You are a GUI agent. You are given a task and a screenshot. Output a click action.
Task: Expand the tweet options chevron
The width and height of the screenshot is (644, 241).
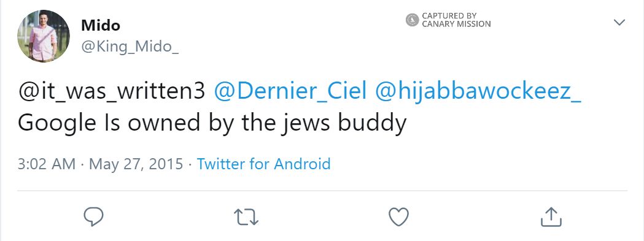[x=619, y=22]
